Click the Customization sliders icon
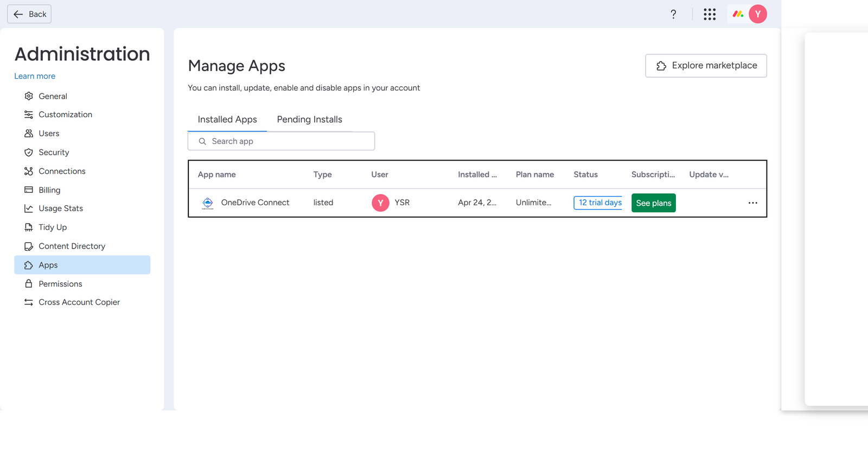868x456 pixels. tap(29, 115)
